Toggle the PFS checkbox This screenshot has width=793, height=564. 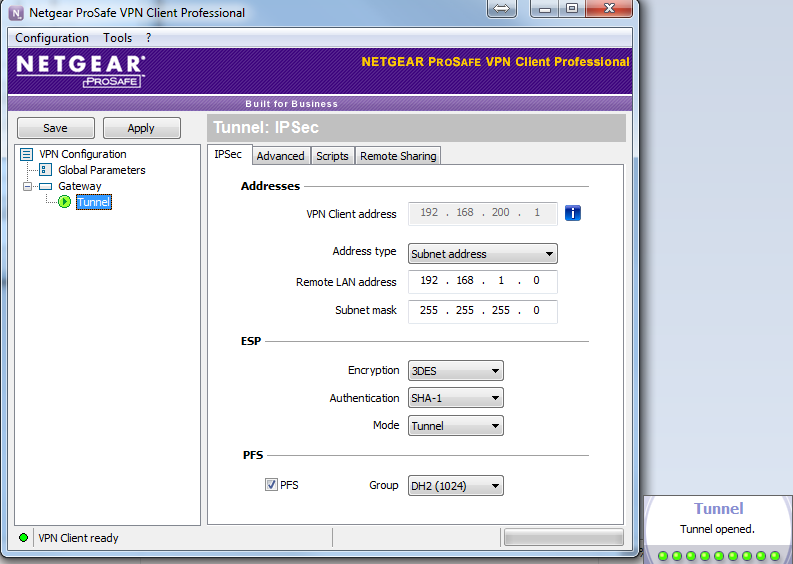tap(271, 485)
